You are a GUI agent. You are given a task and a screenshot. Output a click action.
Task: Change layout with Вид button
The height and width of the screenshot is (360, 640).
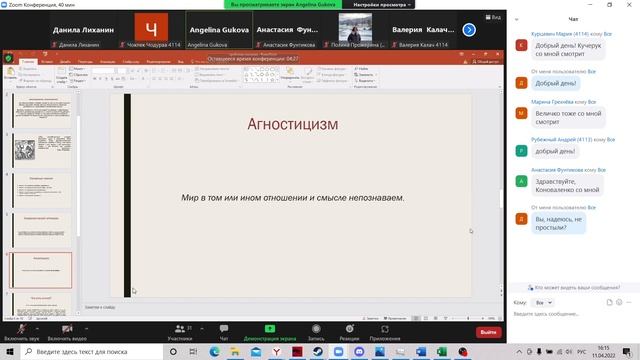(x=493, y=17)
